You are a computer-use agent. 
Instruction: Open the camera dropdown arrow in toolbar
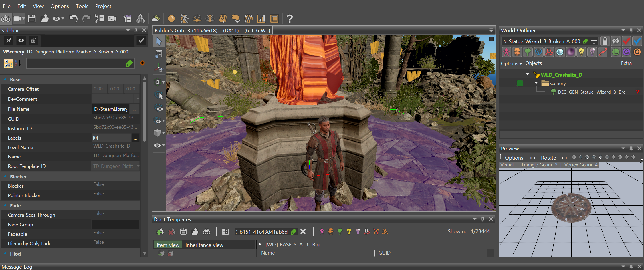pos(23,19)
